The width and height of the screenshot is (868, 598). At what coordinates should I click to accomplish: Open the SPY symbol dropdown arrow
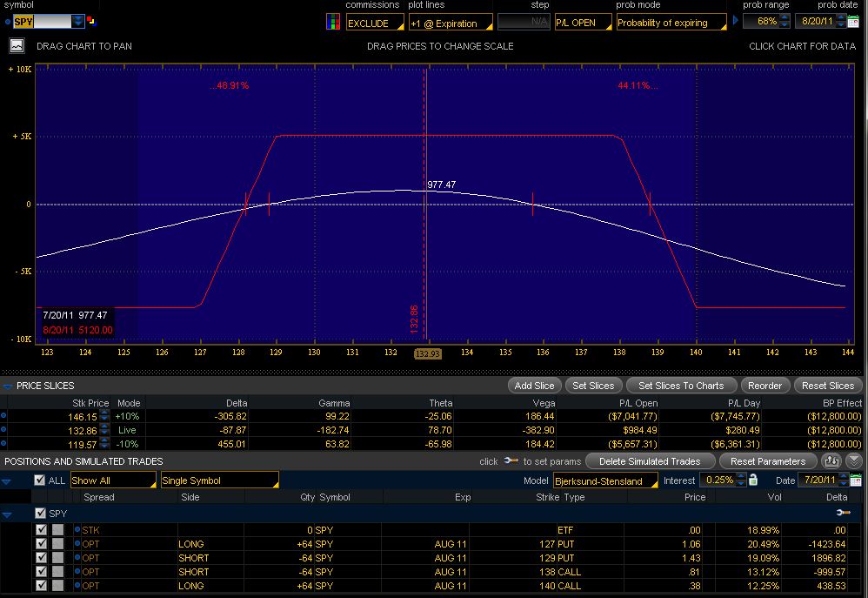77,22
